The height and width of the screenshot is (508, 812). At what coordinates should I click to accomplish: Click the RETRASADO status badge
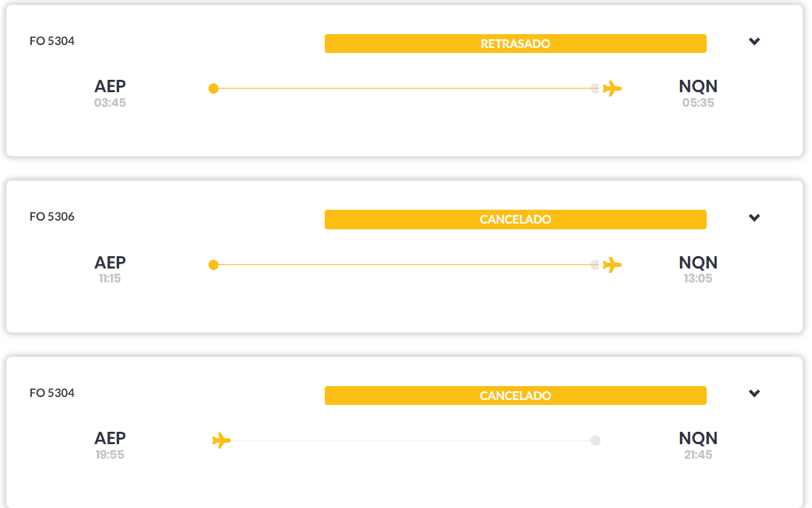tap(515, 44)
